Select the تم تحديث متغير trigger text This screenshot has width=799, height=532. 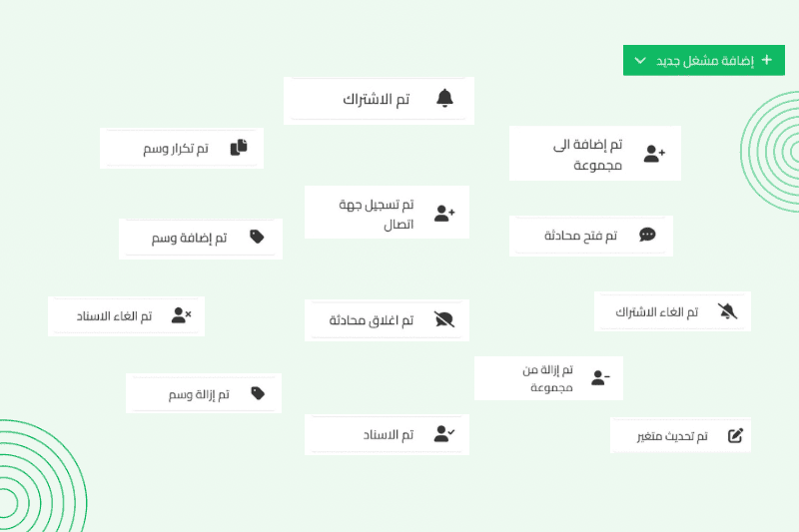673,436
